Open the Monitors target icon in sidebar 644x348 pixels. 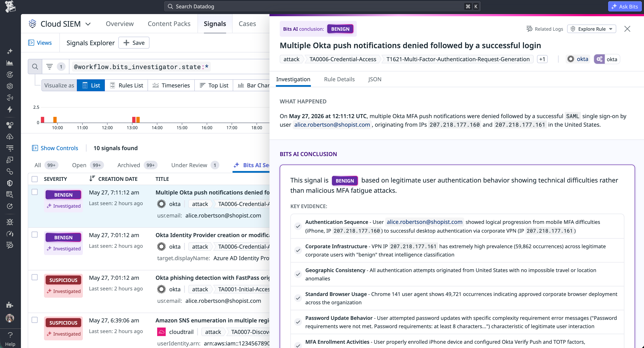point(10,74)
